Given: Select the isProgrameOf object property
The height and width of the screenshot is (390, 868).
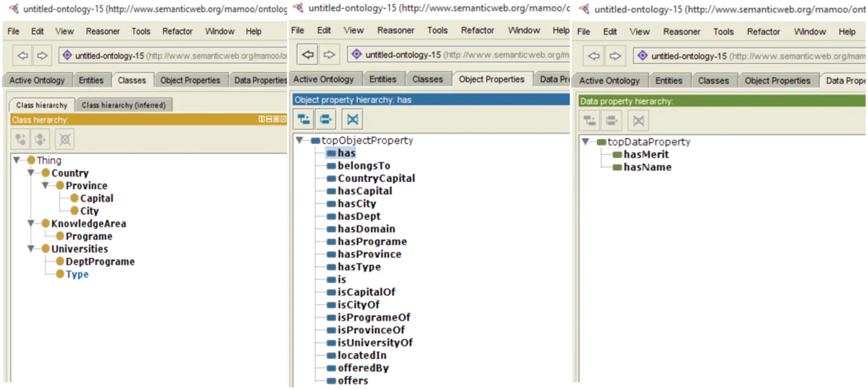Looking at the screenshot, I should click(374, 317).
